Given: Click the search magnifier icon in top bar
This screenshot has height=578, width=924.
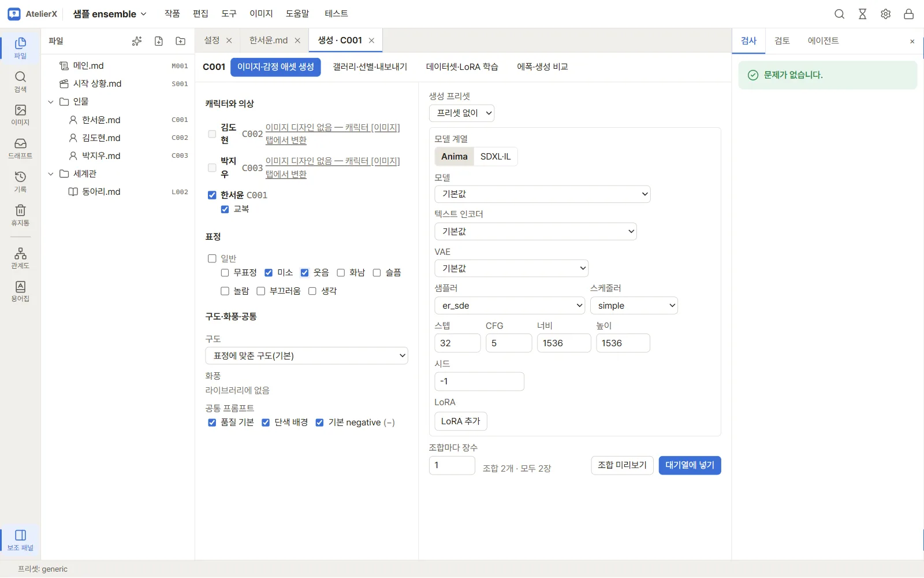Looking at the screenshot, I should click(x=840, y=14).
